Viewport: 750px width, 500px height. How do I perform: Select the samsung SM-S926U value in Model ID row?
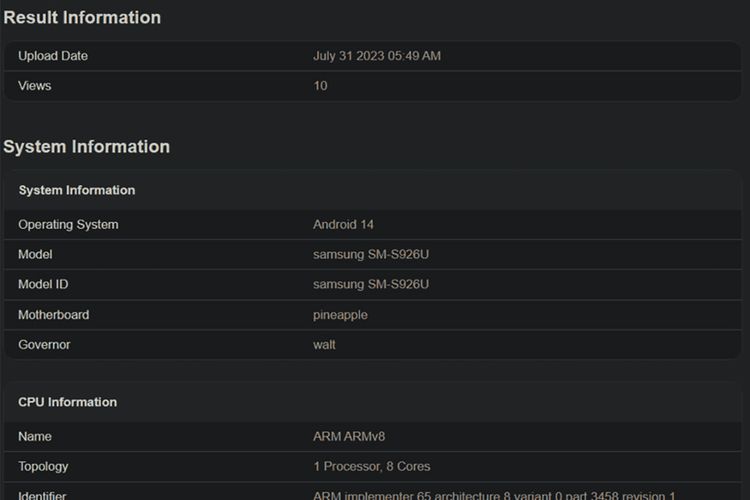(371, 285)
